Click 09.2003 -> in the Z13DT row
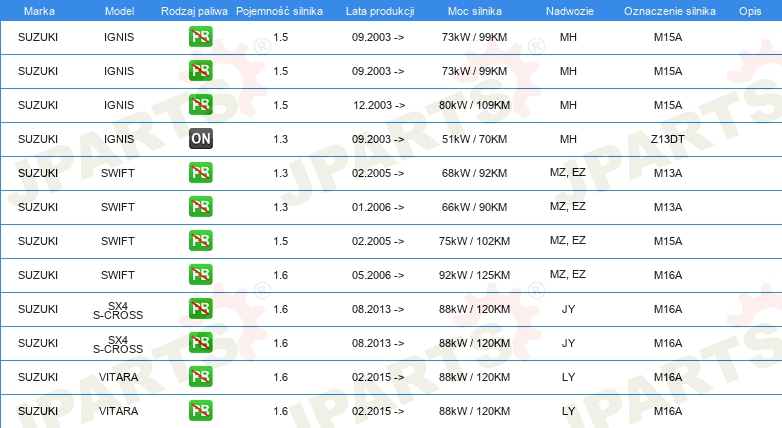 pyautogui.click(x=378, y=139)
